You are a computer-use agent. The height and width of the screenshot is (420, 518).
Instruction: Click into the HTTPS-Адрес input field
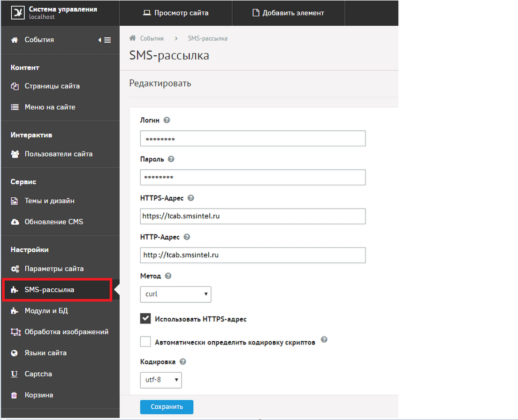253,217
